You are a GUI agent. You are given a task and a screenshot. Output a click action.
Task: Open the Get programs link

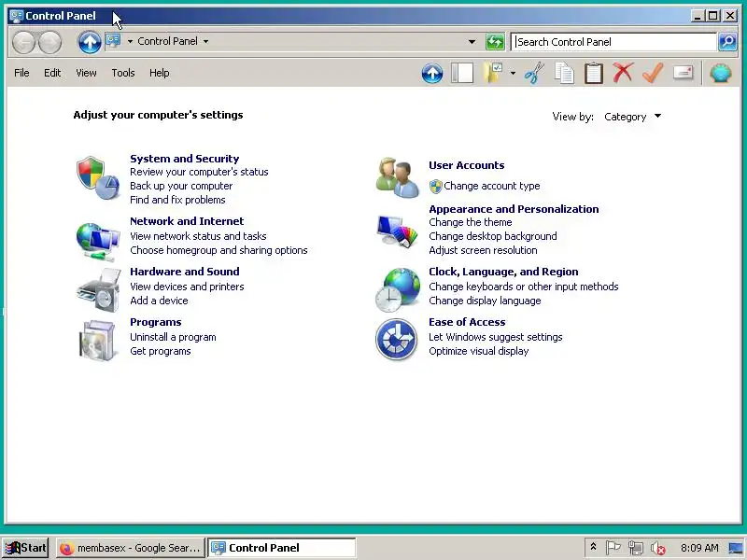160,351
